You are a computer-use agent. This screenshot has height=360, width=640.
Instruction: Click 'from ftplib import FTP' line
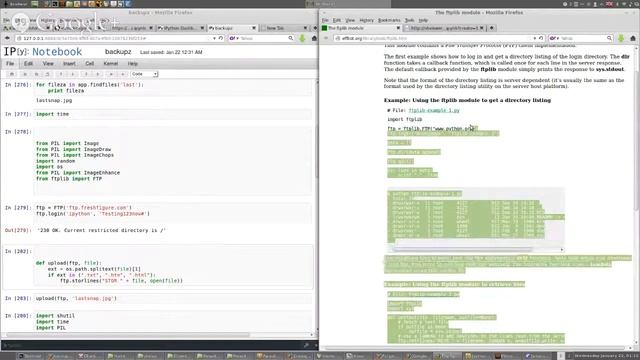69,179
